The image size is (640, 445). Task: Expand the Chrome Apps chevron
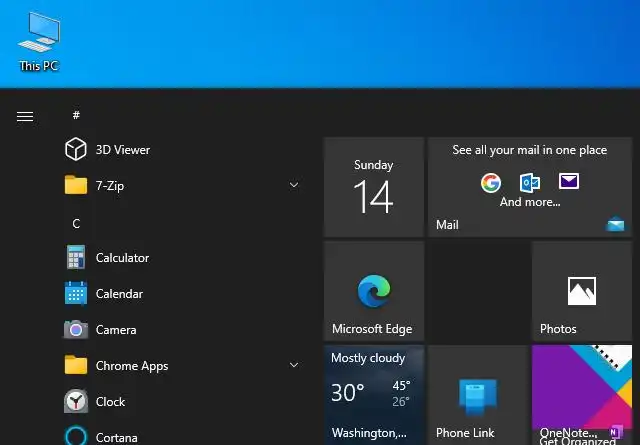(x=294, y=365)
